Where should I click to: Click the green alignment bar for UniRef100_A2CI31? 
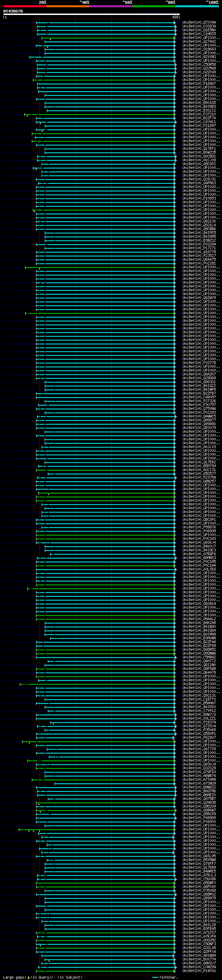106,470
